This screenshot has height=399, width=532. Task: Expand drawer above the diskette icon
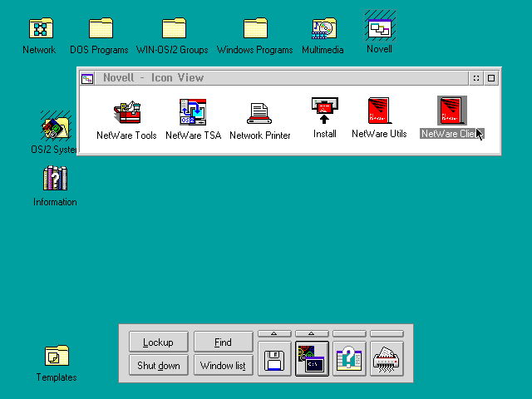click(274, 334)
